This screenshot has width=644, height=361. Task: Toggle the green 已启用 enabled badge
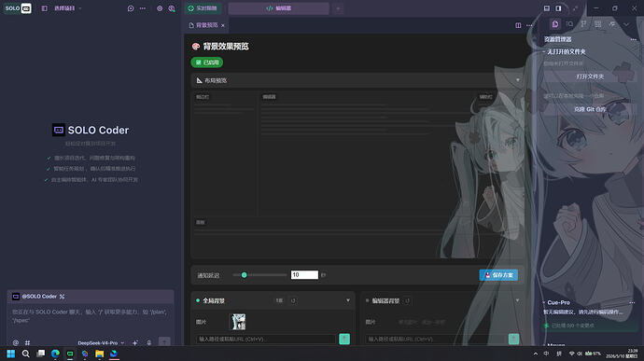(207, 62)
